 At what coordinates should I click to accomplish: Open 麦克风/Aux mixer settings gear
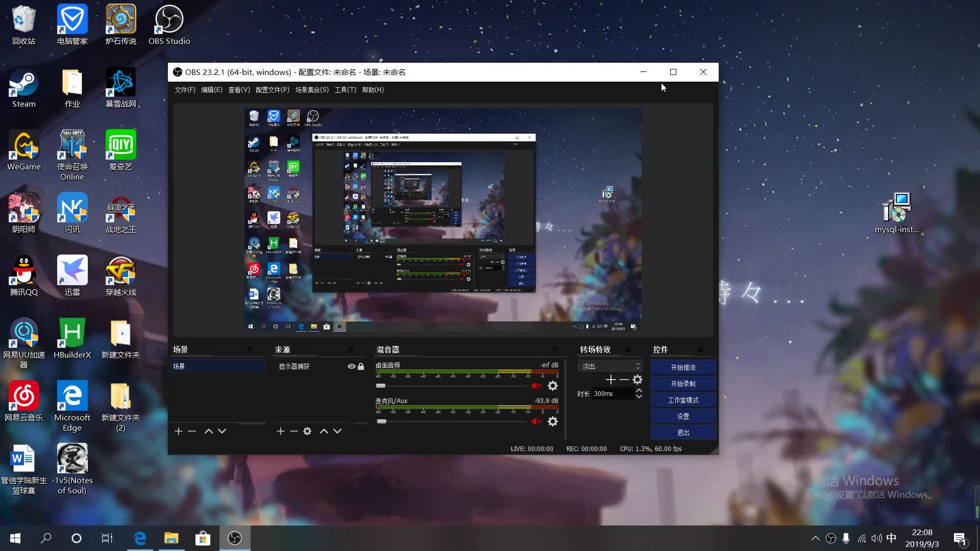pyautogui.click(x=552, y=421)
